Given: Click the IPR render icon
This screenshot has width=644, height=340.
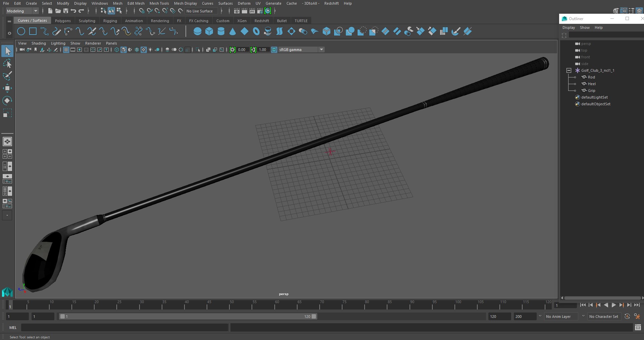Looking at the screenshot, I should (252, 11).
